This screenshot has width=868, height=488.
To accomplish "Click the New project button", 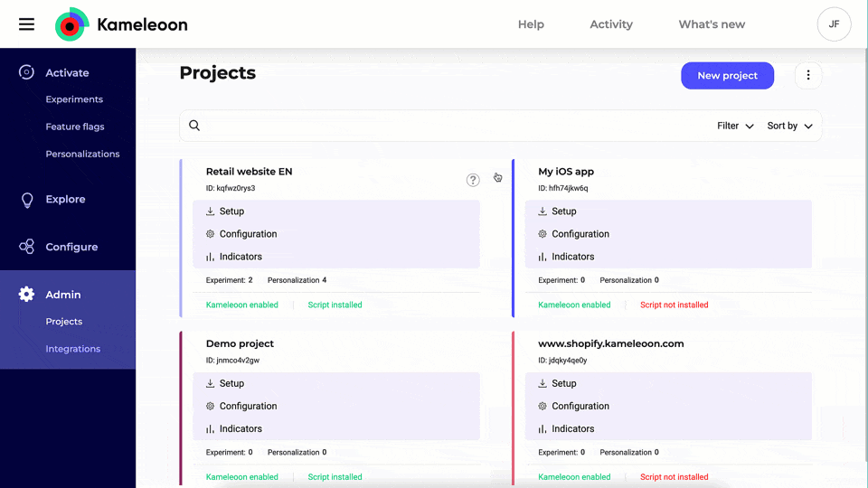I will (727, 75).
